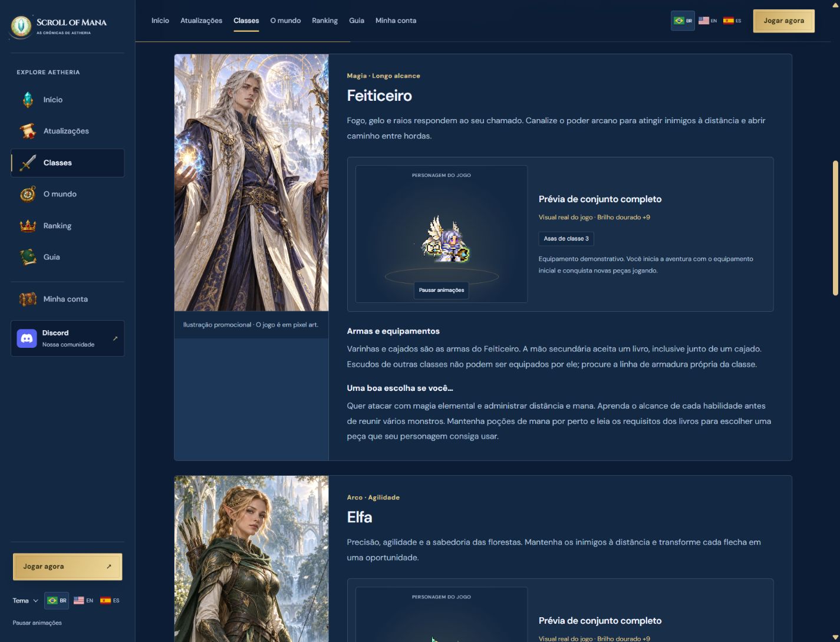Viewport: 840px width, 642px height.
Task: Click the US flag in sidebar footer
Action: coord(79,601)
